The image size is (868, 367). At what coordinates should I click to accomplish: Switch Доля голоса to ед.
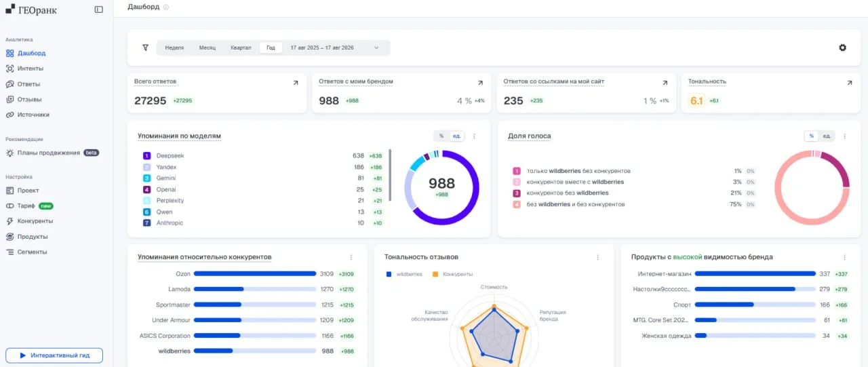[827, 136]
